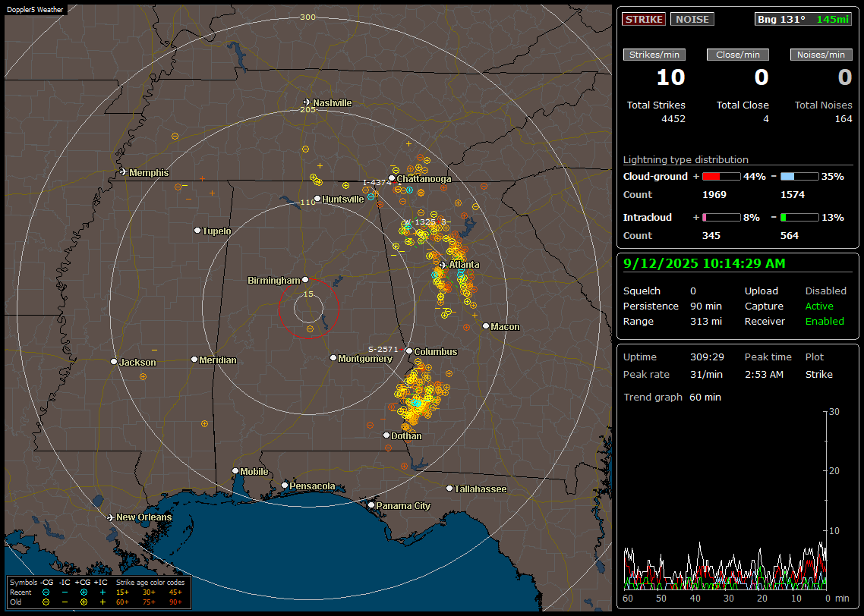864x616 pixels.
Task: Click the positive cloud-ground count 1969
Action: 714,195
